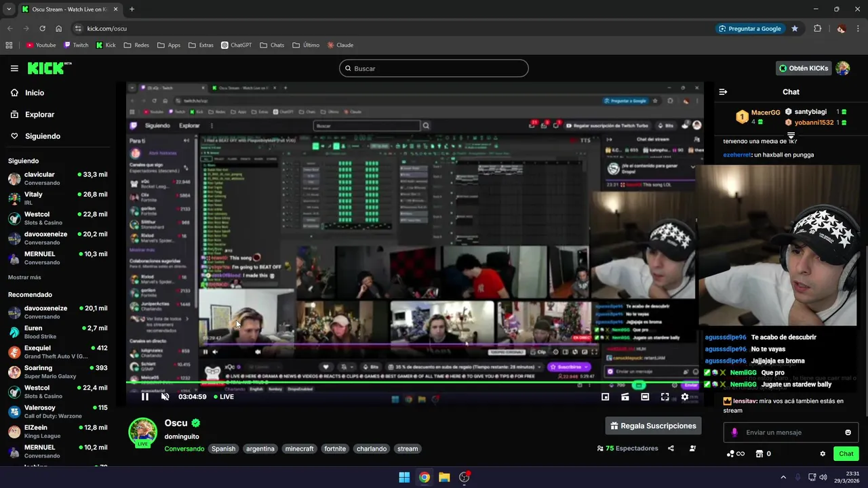This screenshot has height=488, width=868.
Task: Collapse the chat panel with arrow icon
Action: tap(723, 91)
